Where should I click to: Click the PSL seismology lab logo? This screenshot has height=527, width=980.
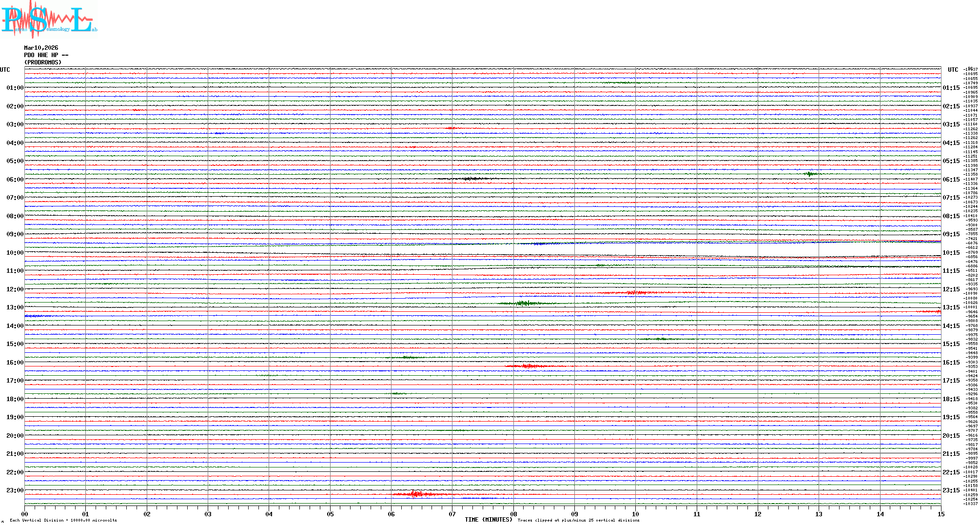49,20
